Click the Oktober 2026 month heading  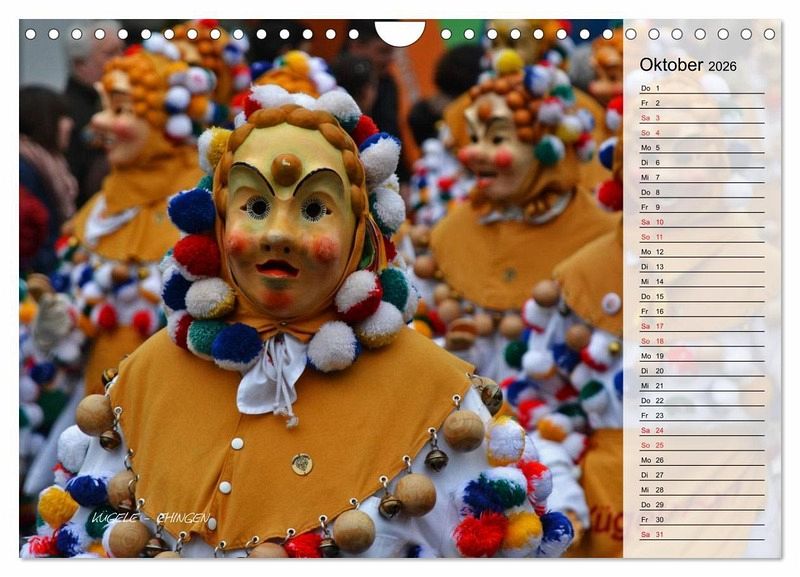688,66
